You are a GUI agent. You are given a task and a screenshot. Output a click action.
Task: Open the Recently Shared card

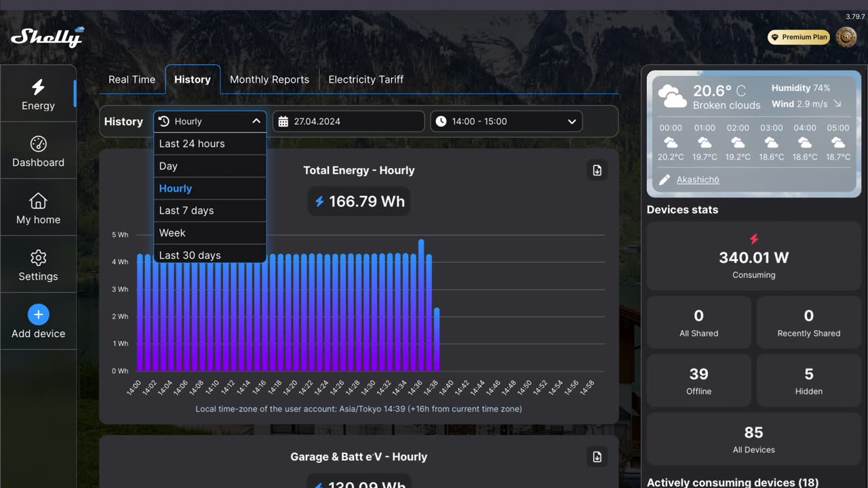[808, 323]
